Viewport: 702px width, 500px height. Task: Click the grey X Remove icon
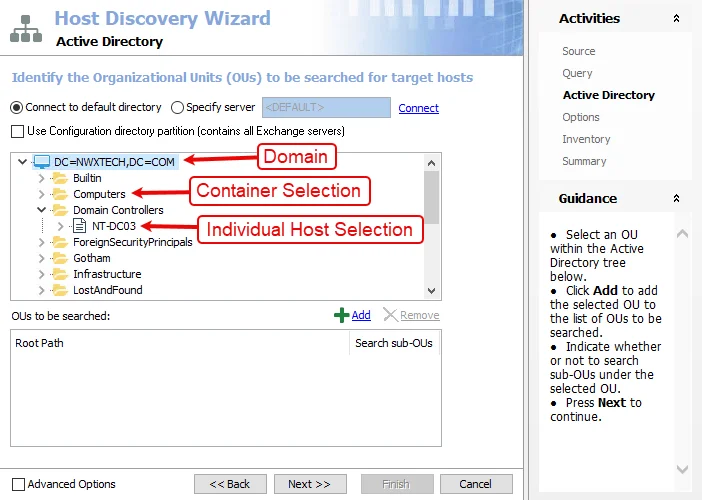(x=390, y=315)
